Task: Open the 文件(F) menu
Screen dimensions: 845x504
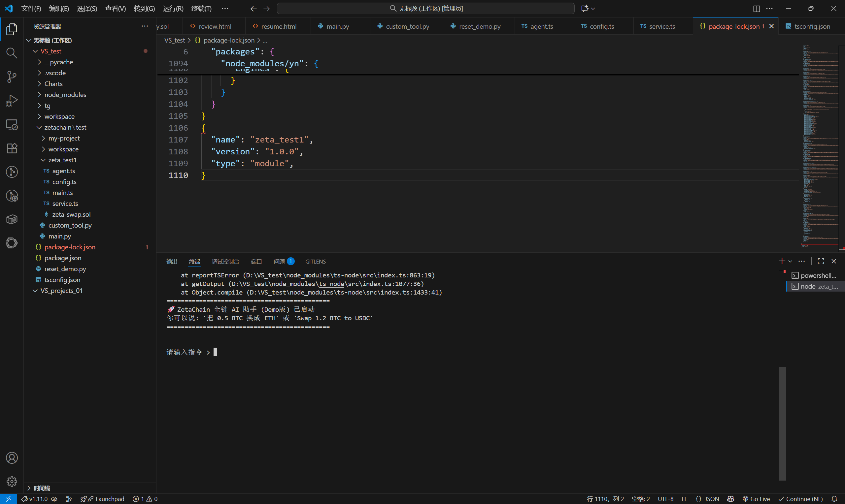Action: [x=31, y=9]
